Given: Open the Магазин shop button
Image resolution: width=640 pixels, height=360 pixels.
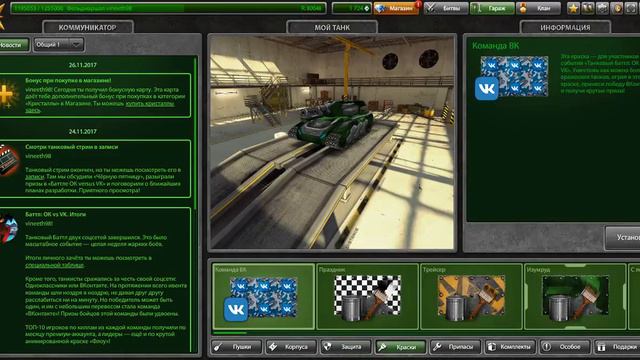Looking at the screenshot, I should point(396,8).
